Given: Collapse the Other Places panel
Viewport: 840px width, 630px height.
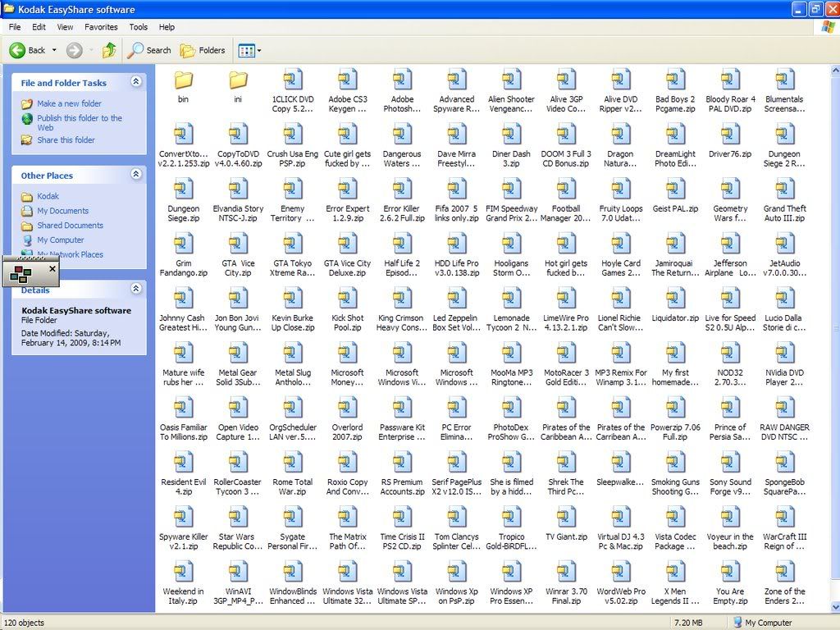Looking at the screenshot, I should point(136,174).
